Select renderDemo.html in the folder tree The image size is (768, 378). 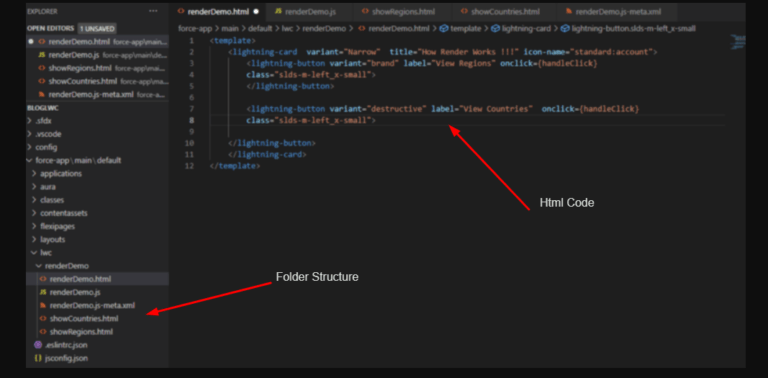pos(97,279)
